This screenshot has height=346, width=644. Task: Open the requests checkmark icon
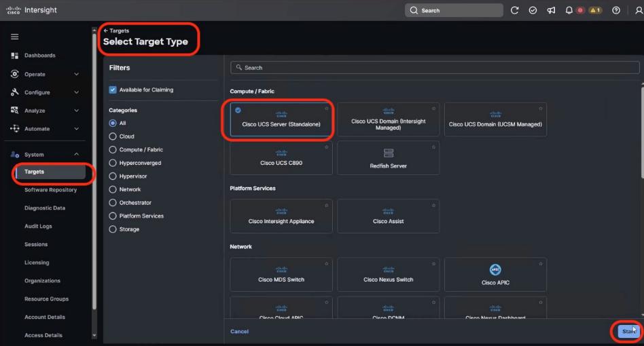click(533, 10)
